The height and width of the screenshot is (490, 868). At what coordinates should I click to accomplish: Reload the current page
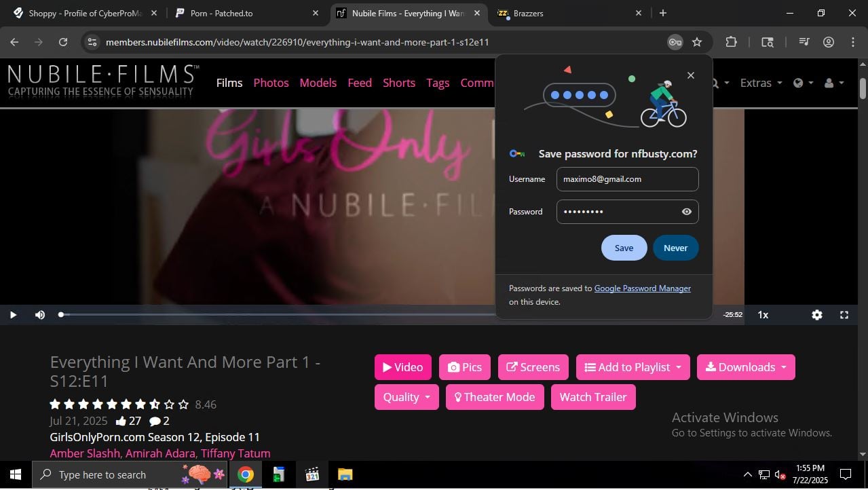[x=63, y=42]
